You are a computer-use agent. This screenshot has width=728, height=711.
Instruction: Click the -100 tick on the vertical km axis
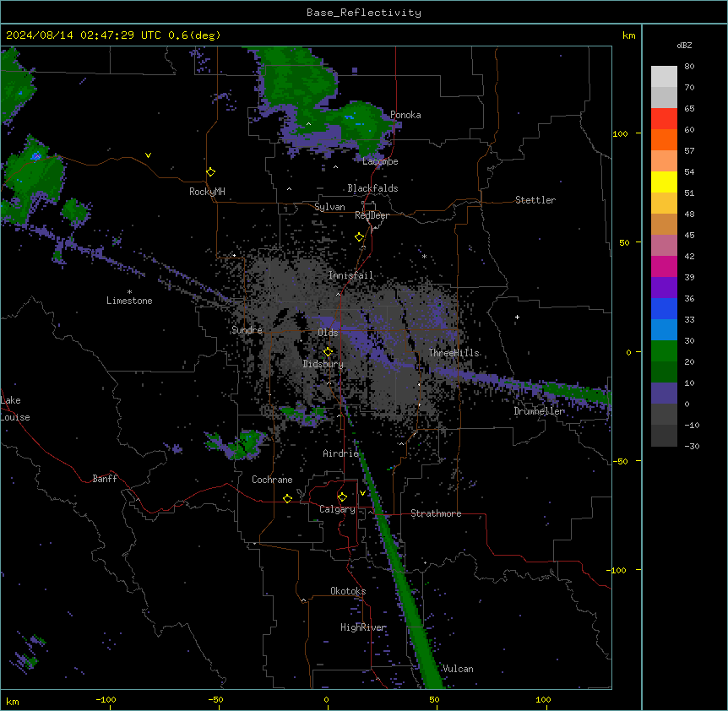pyautogui.click(x=617, y=570)
